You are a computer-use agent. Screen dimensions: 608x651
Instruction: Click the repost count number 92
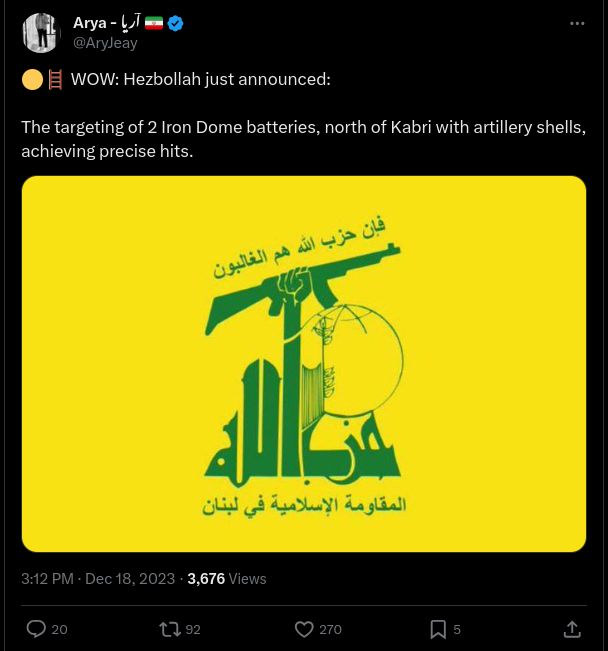pyautogui.click(x=193, y=629)
